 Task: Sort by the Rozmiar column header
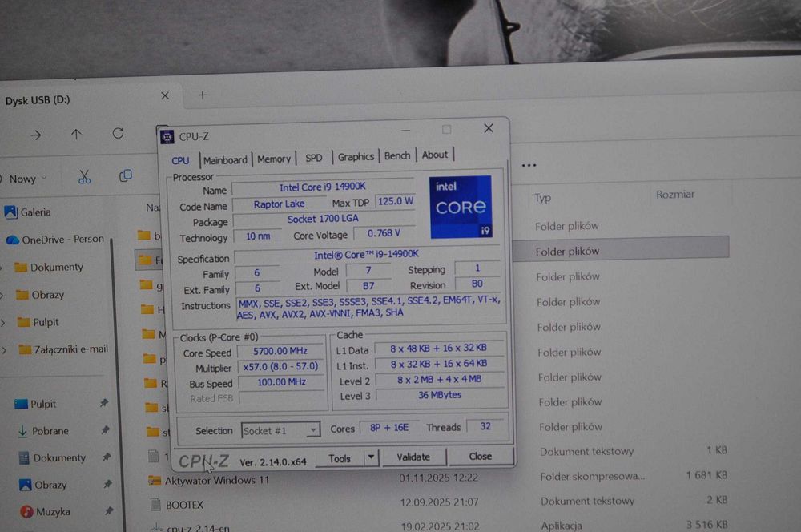click(674, 194)
